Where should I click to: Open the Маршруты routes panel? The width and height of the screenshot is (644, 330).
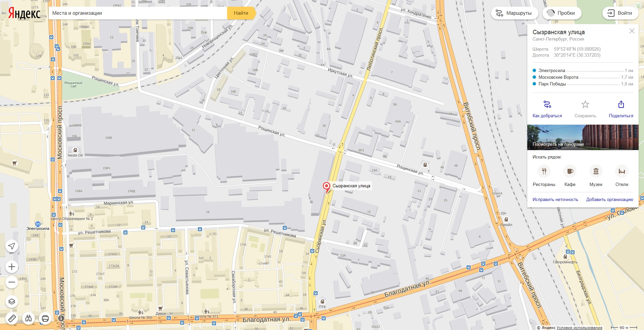(x=515, y=13)
